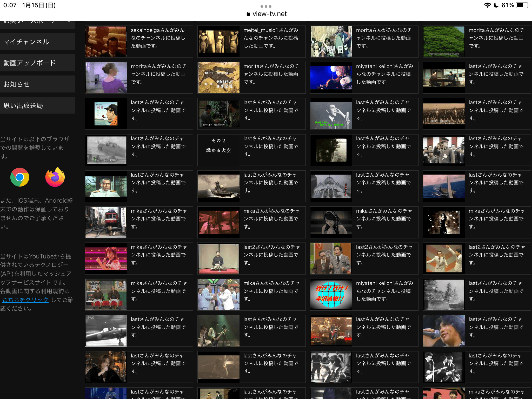Open the red train video thumbnail

point(106,222)
